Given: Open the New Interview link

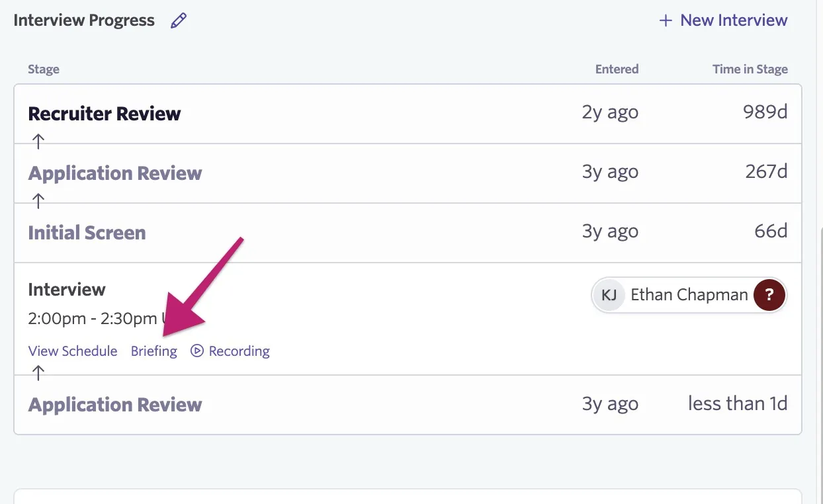Looking at the screenshot, I should pos(723,21).
